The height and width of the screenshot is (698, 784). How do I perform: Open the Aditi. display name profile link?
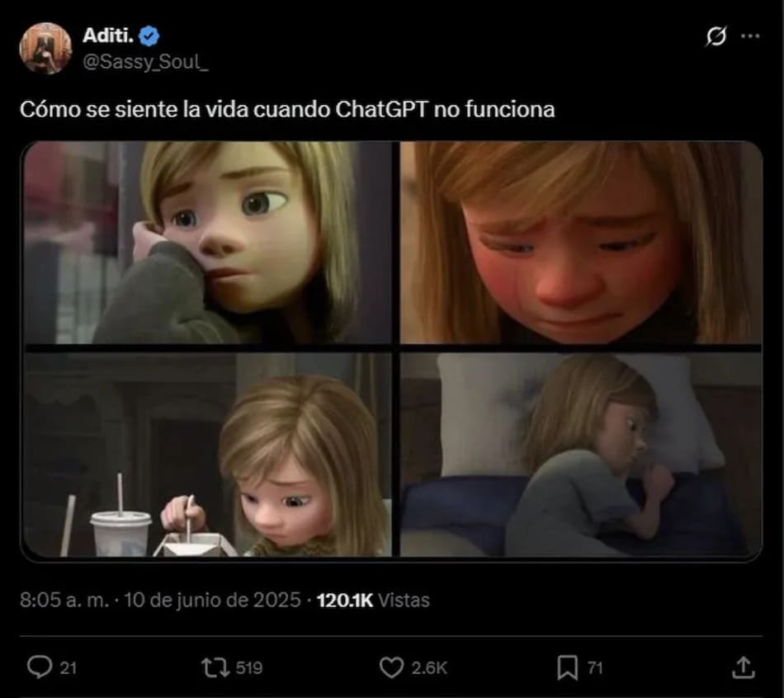point(109,35)
